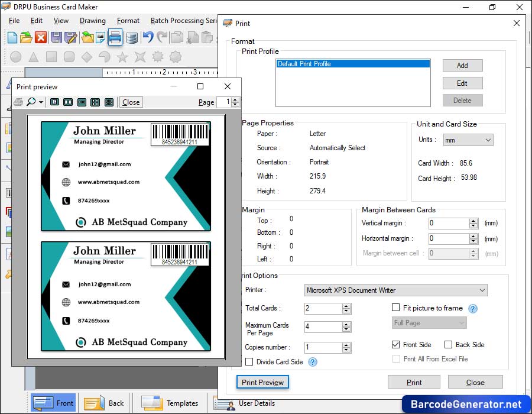Click Add to create a print profile
The width and height of the screenshot is (532, 414).
point(462,65)
